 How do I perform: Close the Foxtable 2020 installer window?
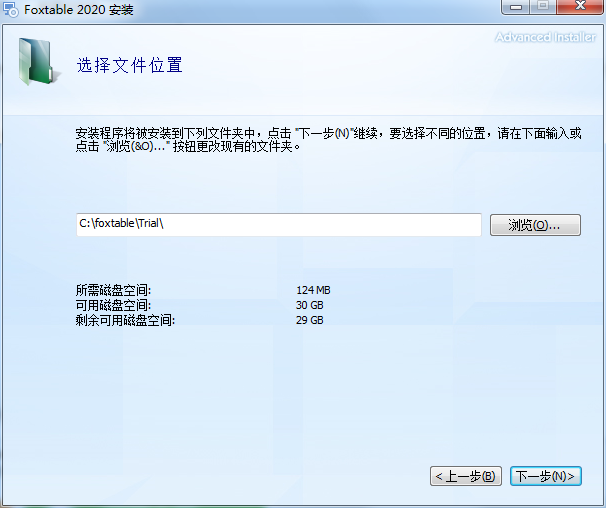tap(579, 8)
